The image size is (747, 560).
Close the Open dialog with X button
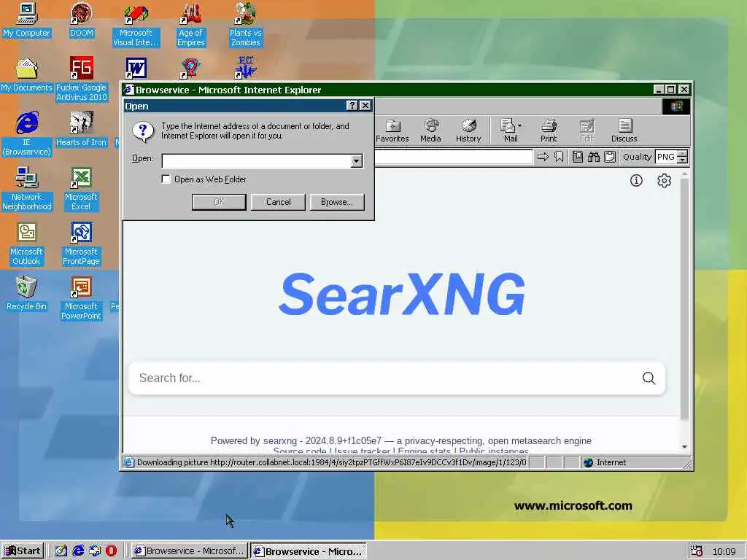pyautogui.click(x=365, y=106)
